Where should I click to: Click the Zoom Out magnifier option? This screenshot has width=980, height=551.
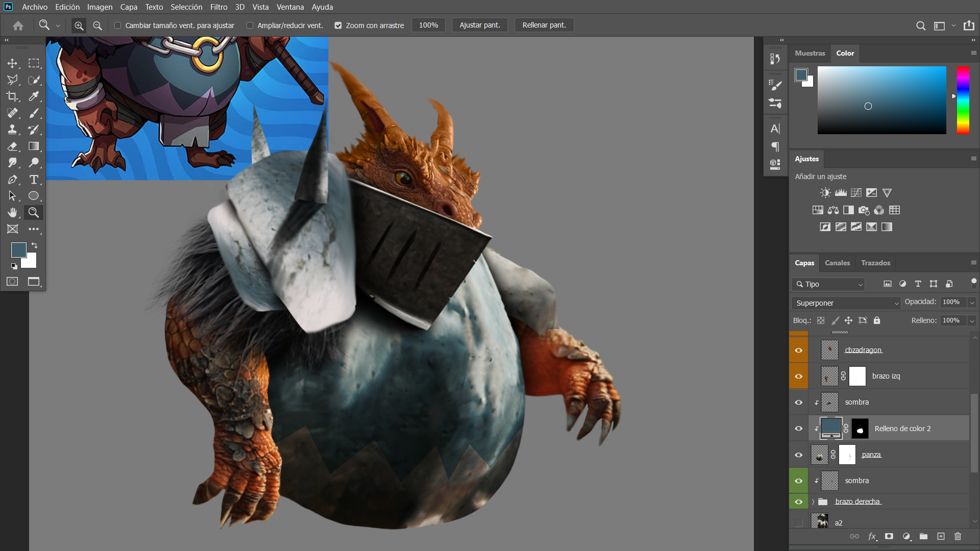pyautogui.click(x=97, y=26)
